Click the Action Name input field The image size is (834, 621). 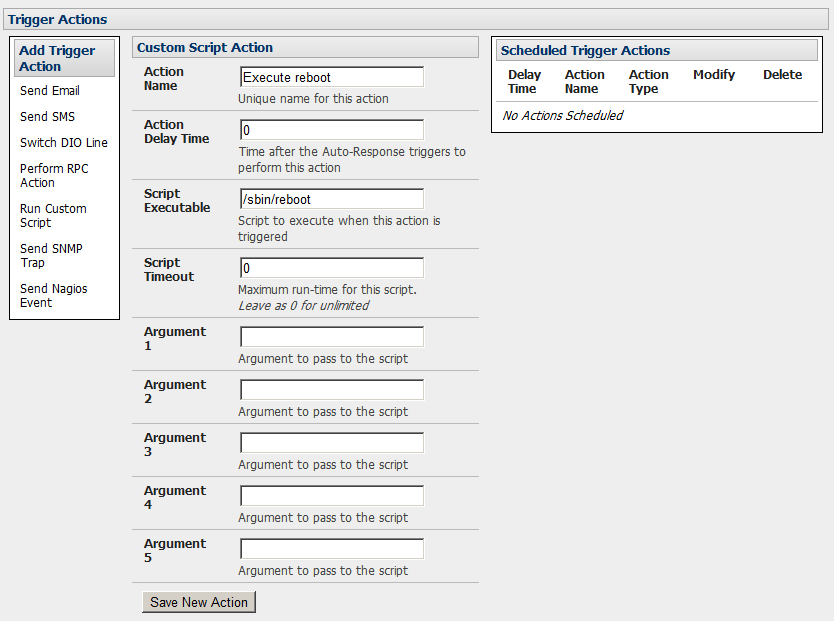pos(331,78)
